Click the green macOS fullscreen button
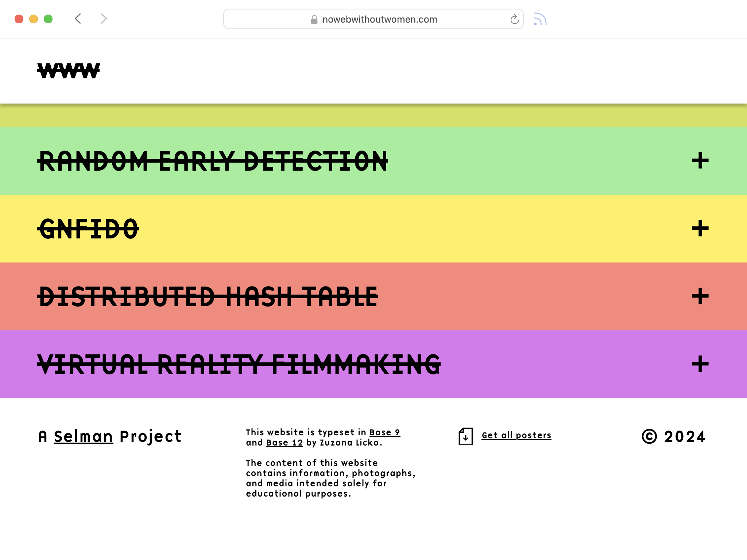Screen dimensions: 747x560 tap(48, 19)
